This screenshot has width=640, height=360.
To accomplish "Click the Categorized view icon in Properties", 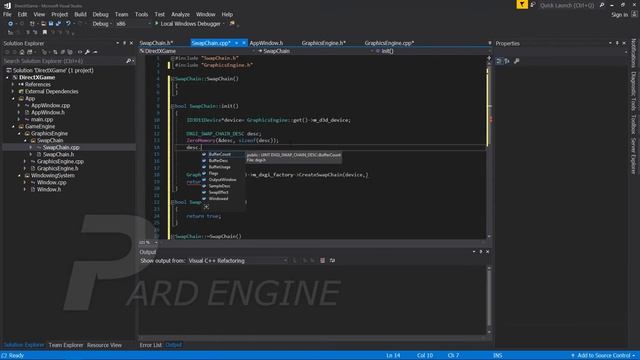I will (x=499, y=61).
